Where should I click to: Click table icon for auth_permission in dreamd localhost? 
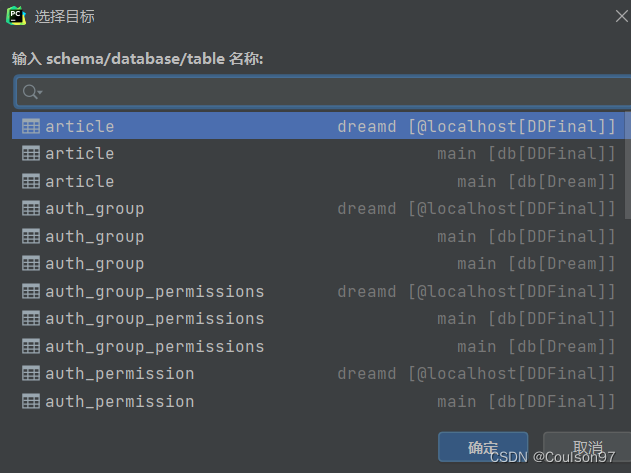pos(31,374)
